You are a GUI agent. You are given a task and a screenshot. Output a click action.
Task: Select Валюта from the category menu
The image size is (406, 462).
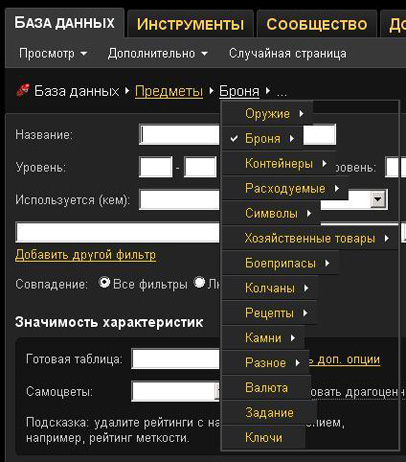[x=266, y=387]
